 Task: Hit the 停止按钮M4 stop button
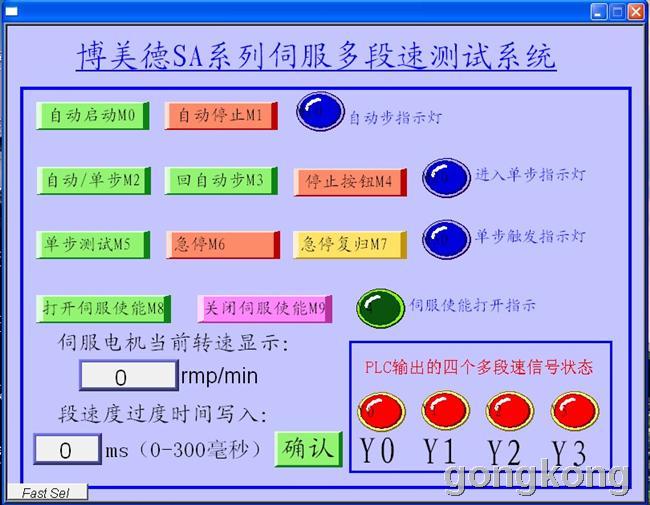(x=350, y=182)
